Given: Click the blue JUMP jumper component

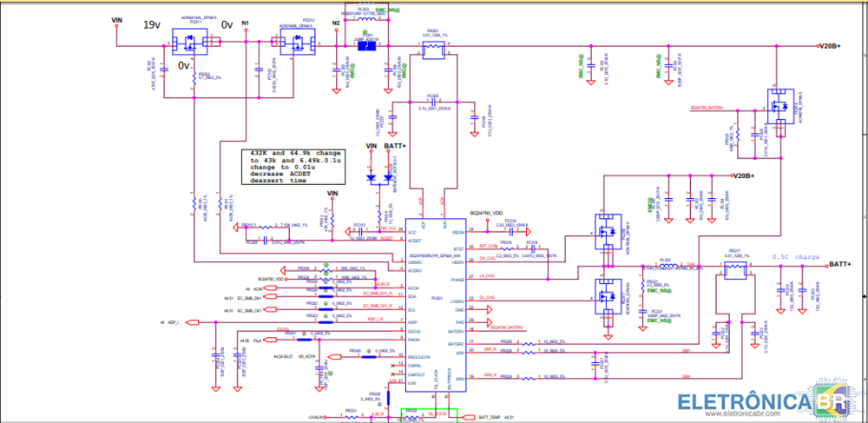Looking at the screenshot, I should tap(367, 45).
